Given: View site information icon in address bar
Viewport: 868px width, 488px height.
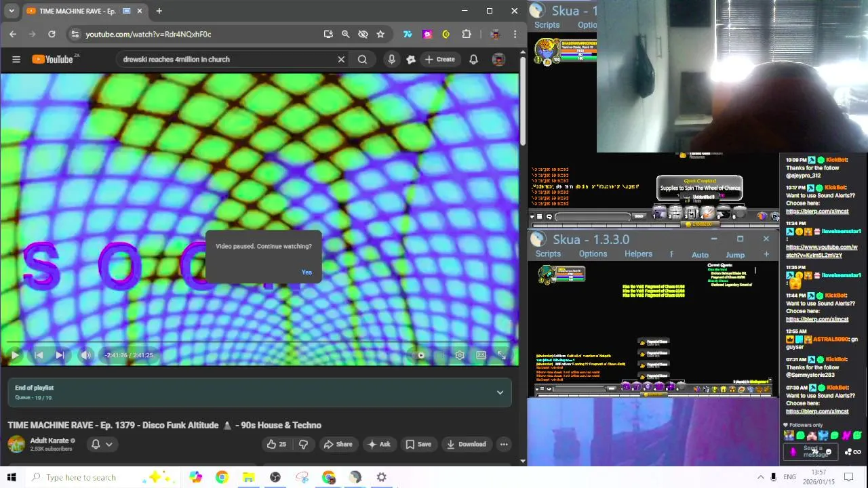Looking at the screenshot, I should 75,34.
